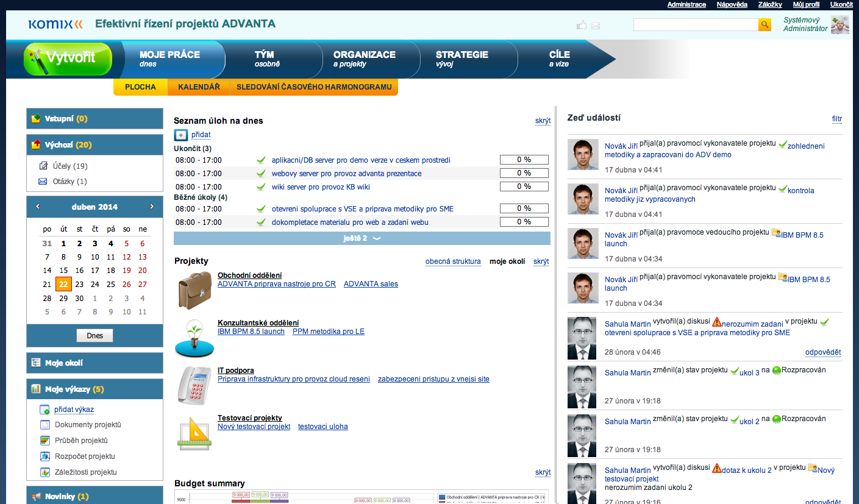The width and height of the screenshot is (859, 504).
Task: Expand the ještě 2 more tasks bar
Action: pyautogui.click(x=362, y=238)
